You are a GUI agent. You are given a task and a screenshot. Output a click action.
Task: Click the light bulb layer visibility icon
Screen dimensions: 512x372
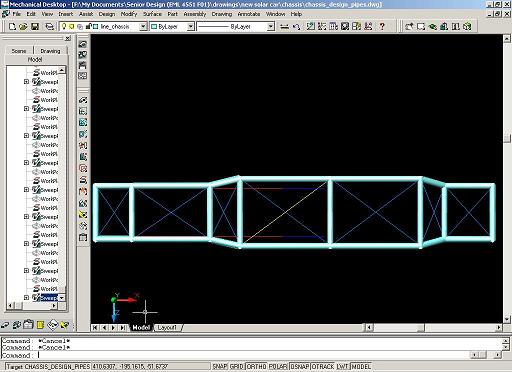click(x=65, y=27)
